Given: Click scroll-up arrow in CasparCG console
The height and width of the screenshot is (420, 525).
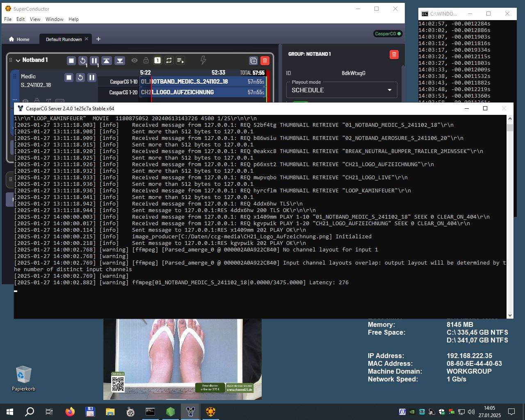Looking at the screenshot, I should 510,119.
